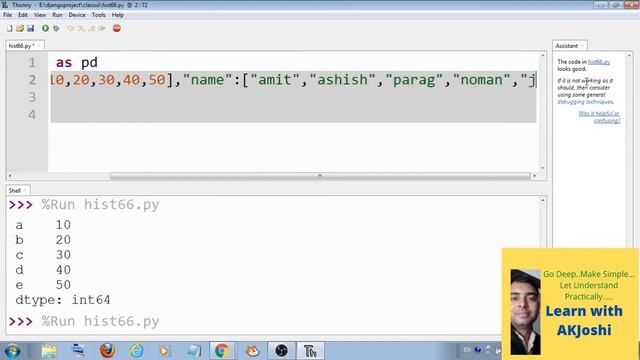
Task: Save the script with the floppy disk icon
Action: pyautogui.click(x=31, y=29)
